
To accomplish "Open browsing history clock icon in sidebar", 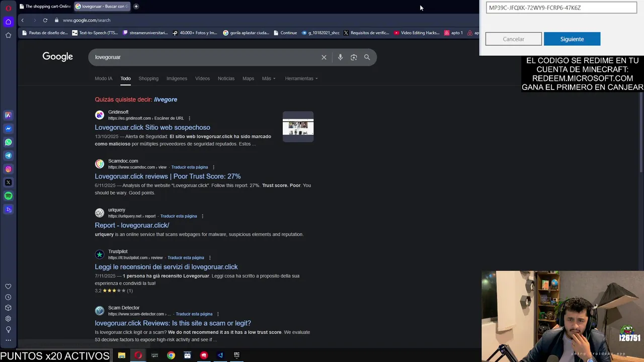I will (8, 297).
